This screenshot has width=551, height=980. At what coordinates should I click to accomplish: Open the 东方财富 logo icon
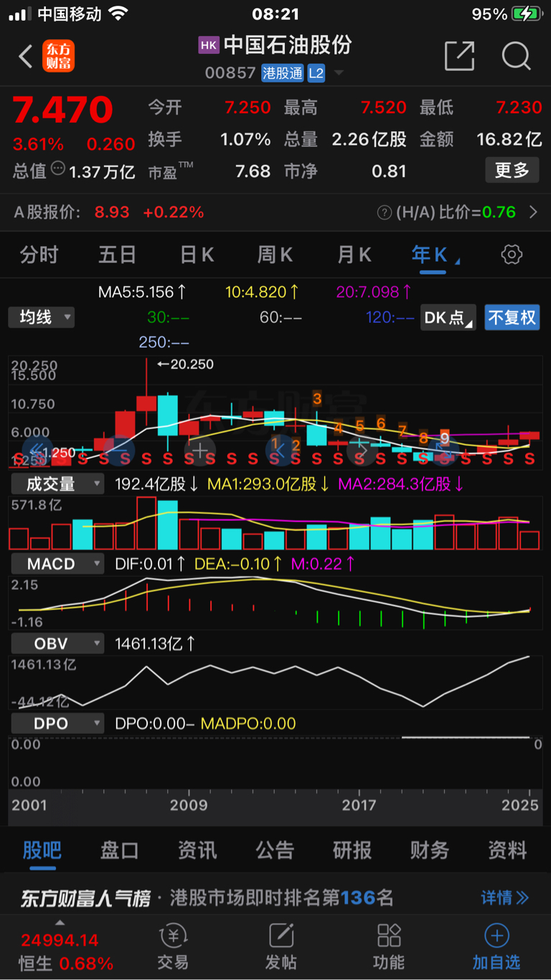click(58, 56)
